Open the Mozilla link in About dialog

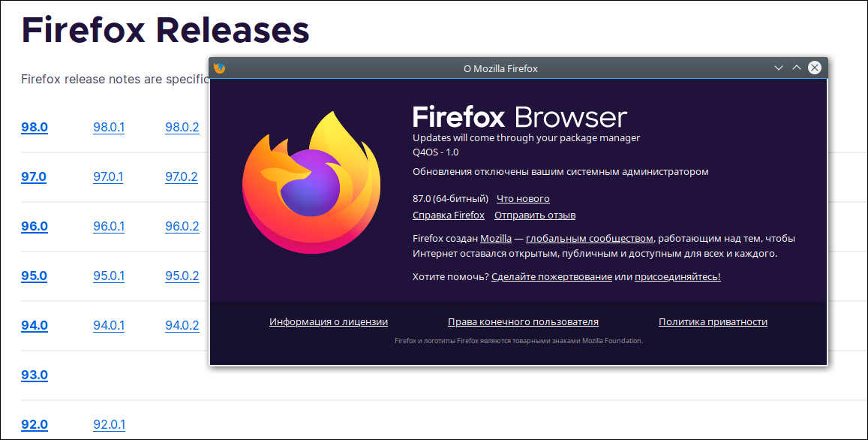tap(495, 238)
